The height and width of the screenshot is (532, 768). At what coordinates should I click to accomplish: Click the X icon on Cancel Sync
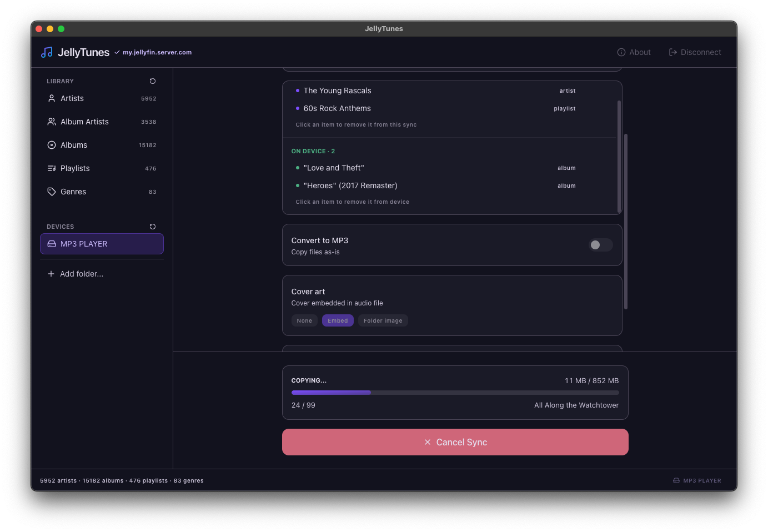point(428,442)
